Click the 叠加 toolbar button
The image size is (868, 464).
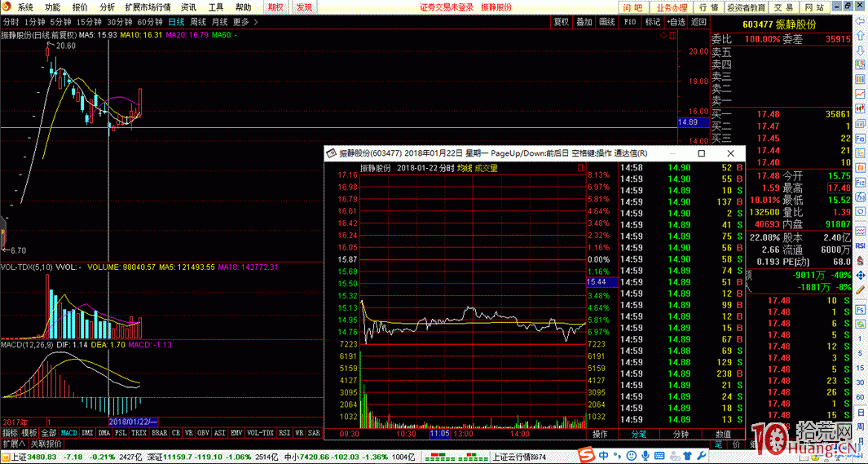(584, 21)
